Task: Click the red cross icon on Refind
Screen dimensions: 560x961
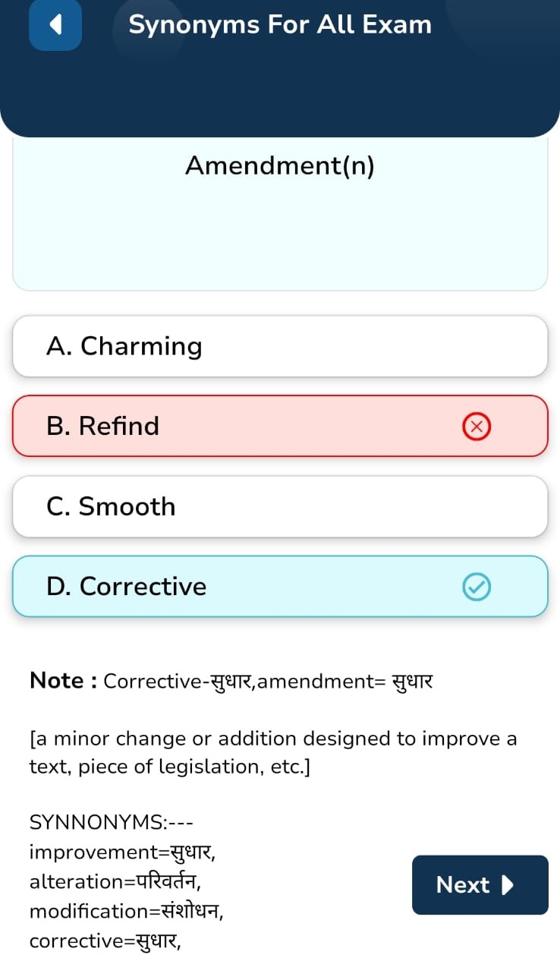Action: [x=477, y=427]
